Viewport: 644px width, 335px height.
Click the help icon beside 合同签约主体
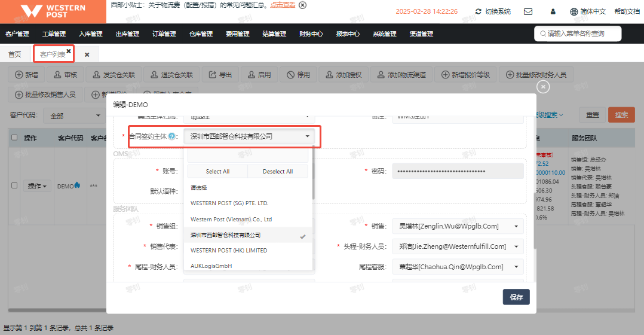tap(171, 136)
